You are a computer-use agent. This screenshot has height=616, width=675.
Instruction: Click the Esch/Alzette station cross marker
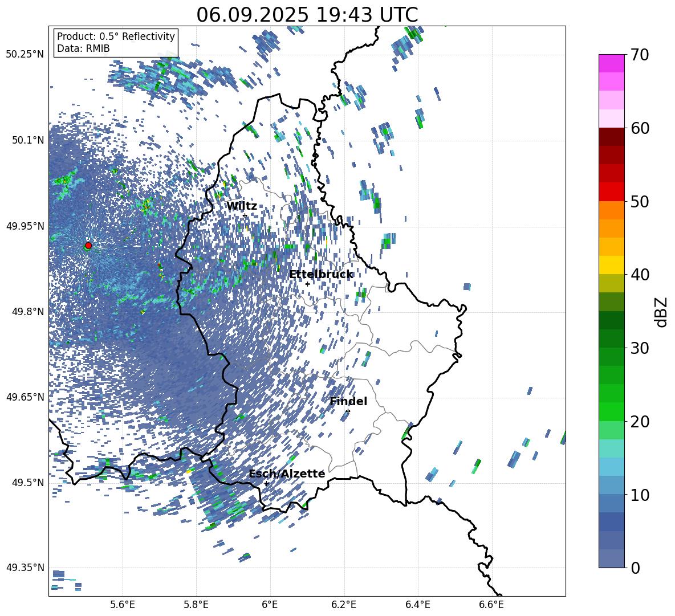[x=266, y=483]
